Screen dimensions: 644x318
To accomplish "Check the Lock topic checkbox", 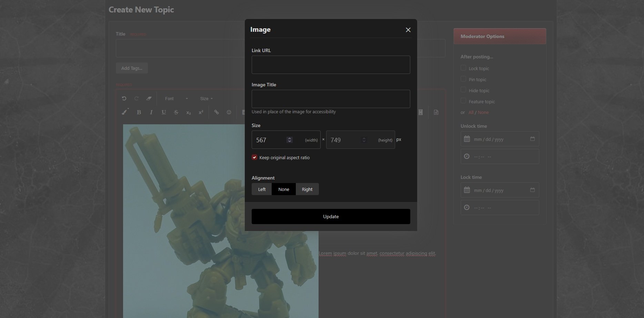I will tap(463, 68).
